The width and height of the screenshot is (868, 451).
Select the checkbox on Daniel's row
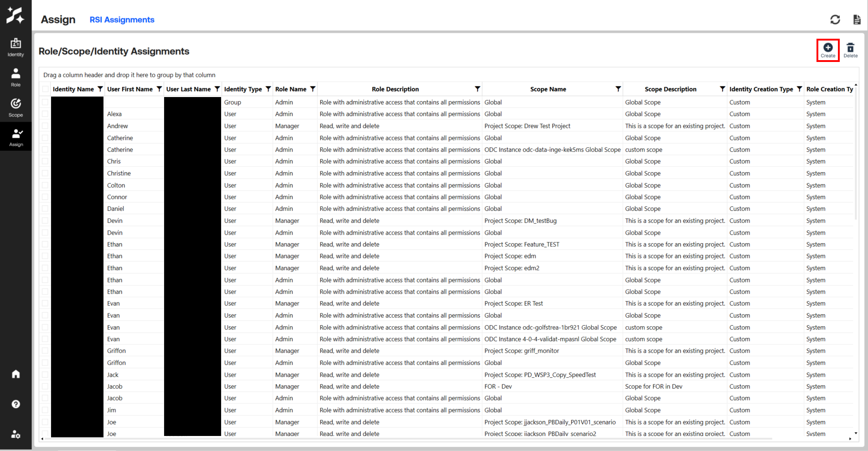pyautogui.click(x=45, y=209)
